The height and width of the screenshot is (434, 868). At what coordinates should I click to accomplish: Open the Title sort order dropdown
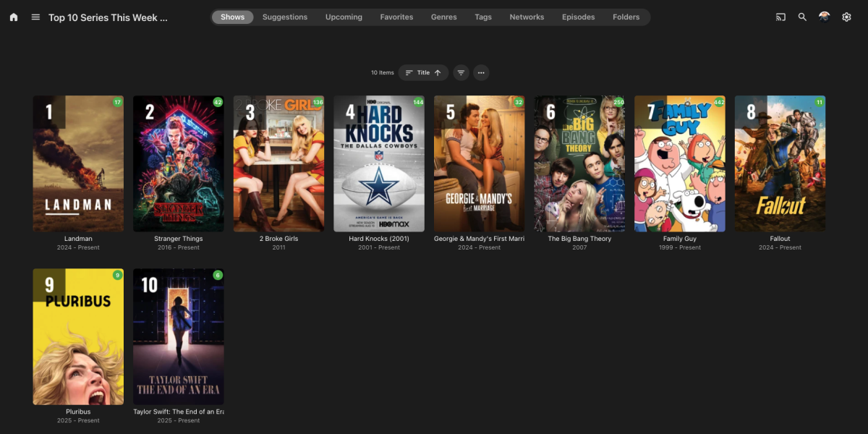click(x=423, y=72)
